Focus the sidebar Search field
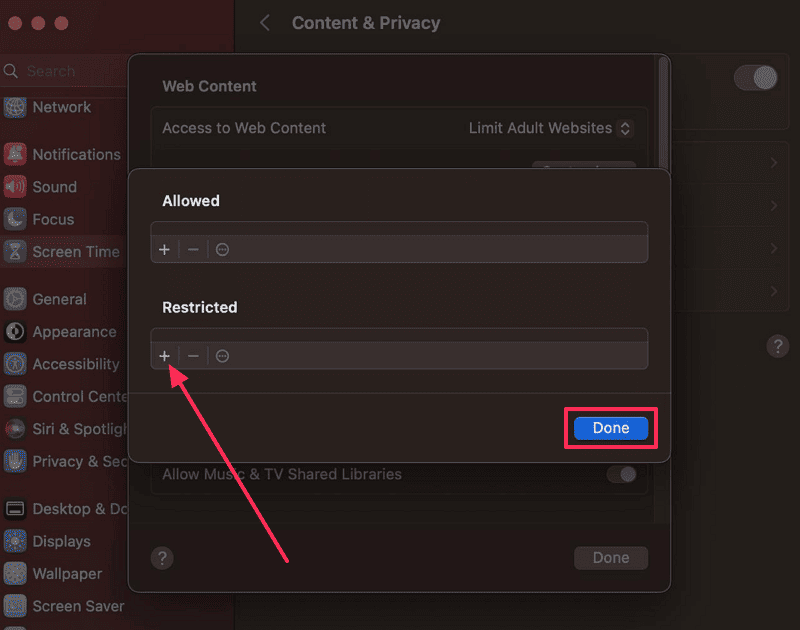800x630 pixels. coord(63,71)
